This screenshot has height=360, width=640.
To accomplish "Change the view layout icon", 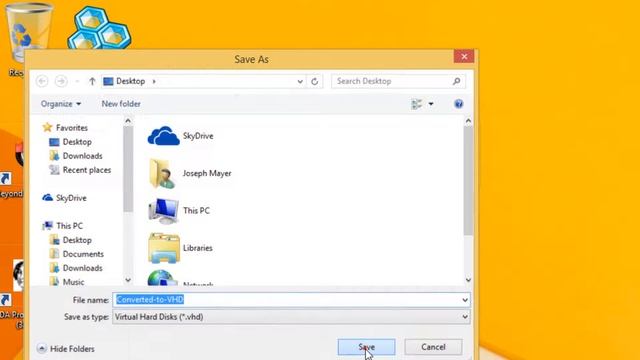I will point(416,104).
